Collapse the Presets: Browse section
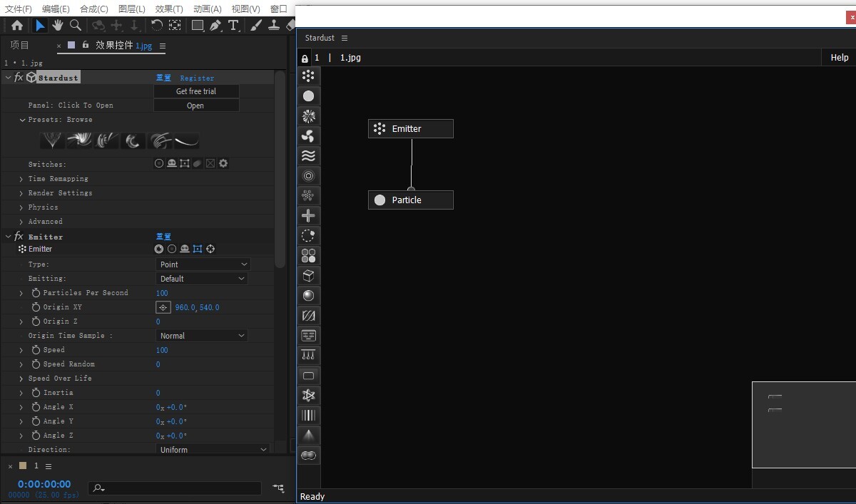The height and width of the screenshot is (504, 856). 22,120
